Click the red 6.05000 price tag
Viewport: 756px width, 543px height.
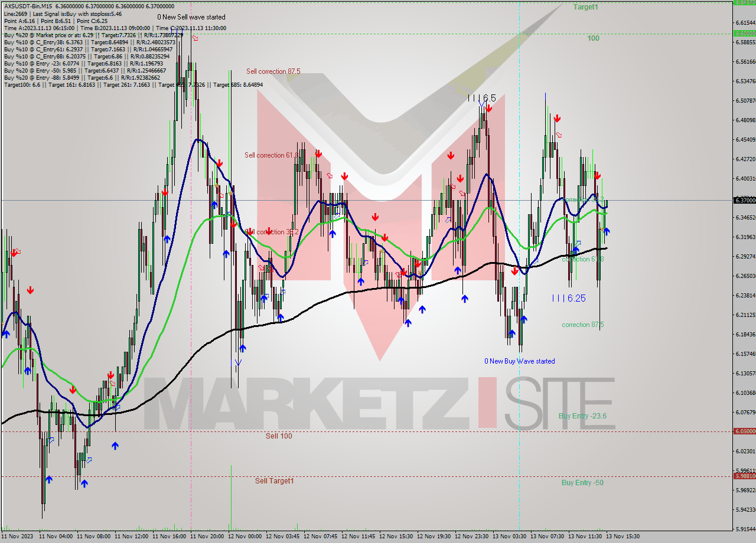744,431
